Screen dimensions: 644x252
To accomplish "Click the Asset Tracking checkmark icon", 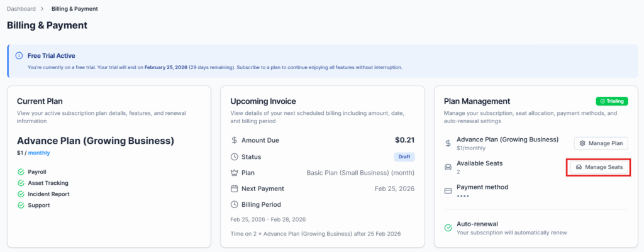I will (21, 183).
